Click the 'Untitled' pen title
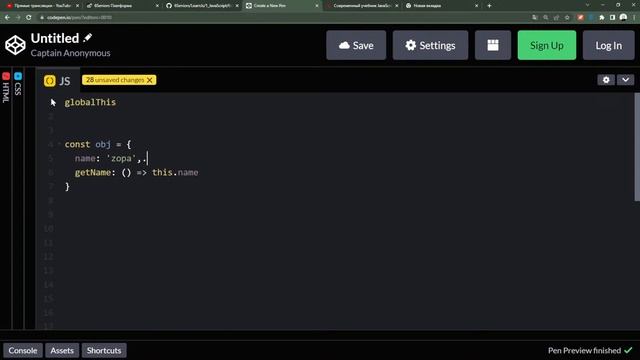 tap(55, 38)
